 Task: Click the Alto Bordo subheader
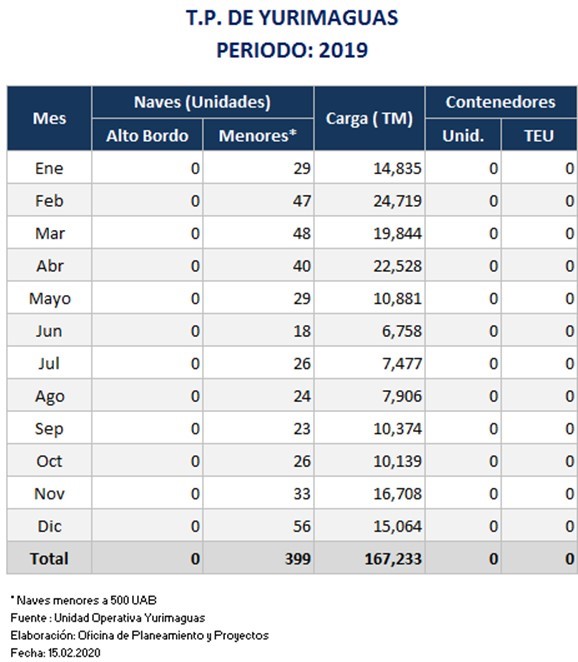point(147,135)
